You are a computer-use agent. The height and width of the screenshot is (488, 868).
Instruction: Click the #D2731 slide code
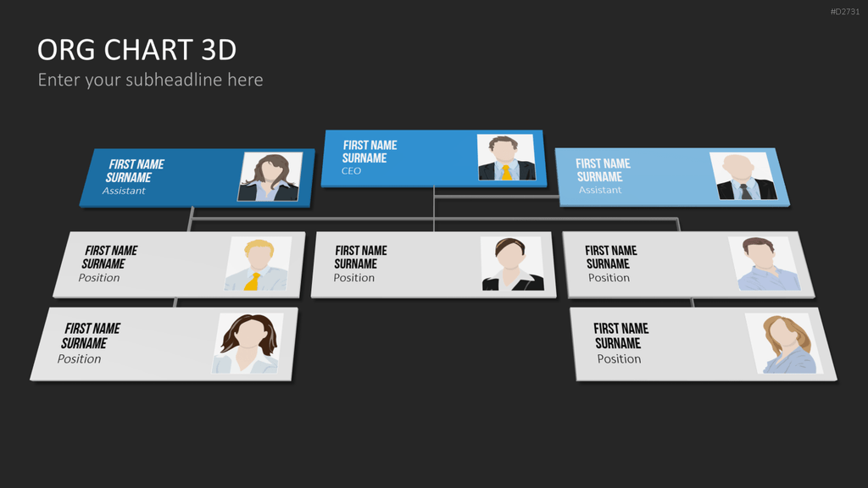tap(845, 12)
